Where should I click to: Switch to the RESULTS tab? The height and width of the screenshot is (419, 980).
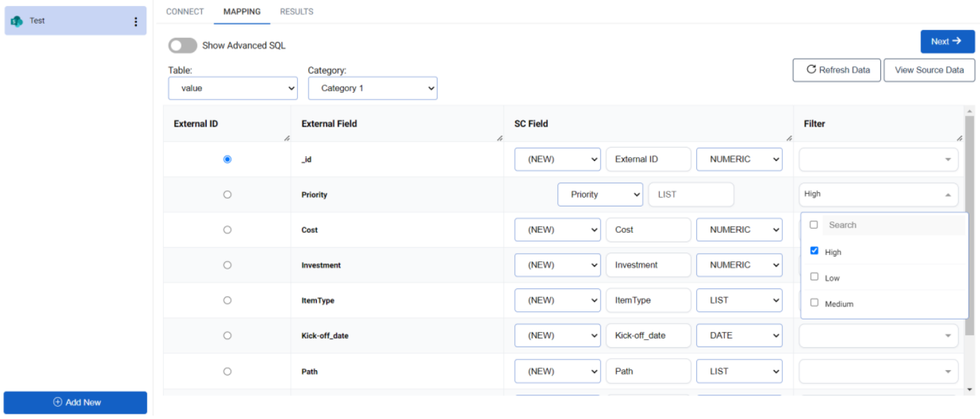coord(296,12)
